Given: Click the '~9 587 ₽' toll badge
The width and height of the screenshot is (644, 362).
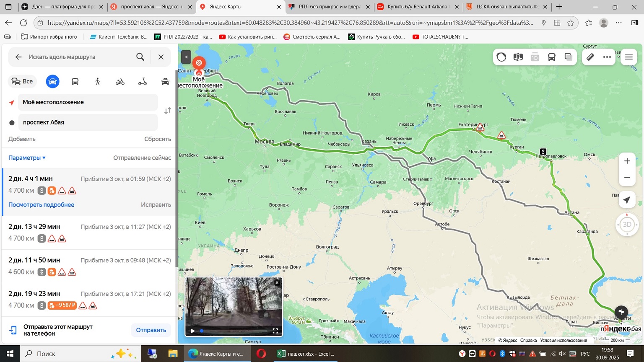Looking at the screenshot, I should coord(62,305).
